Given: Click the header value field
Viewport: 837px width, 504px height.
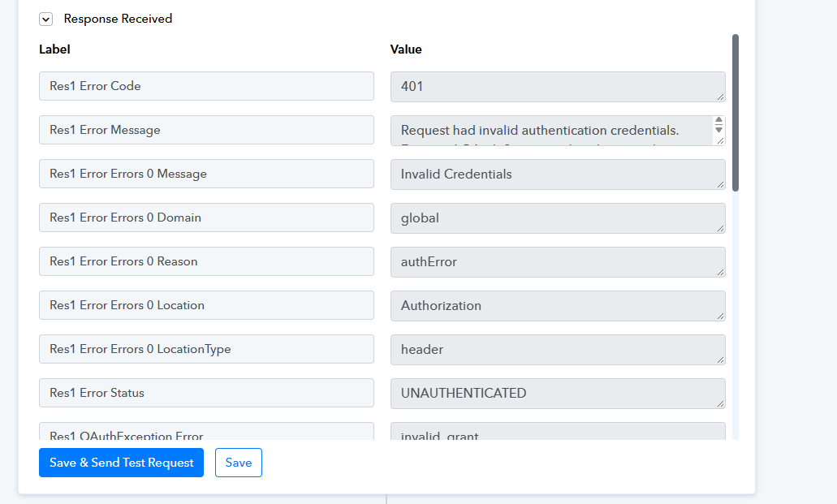Looking at the screenshot, I should click(558, 349).
